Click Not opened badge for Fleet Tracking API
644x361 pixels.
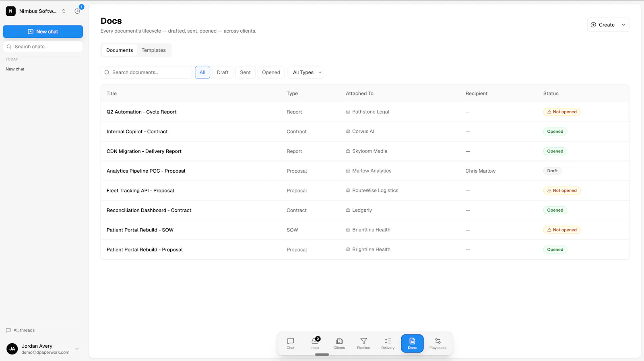pos(562,191)
